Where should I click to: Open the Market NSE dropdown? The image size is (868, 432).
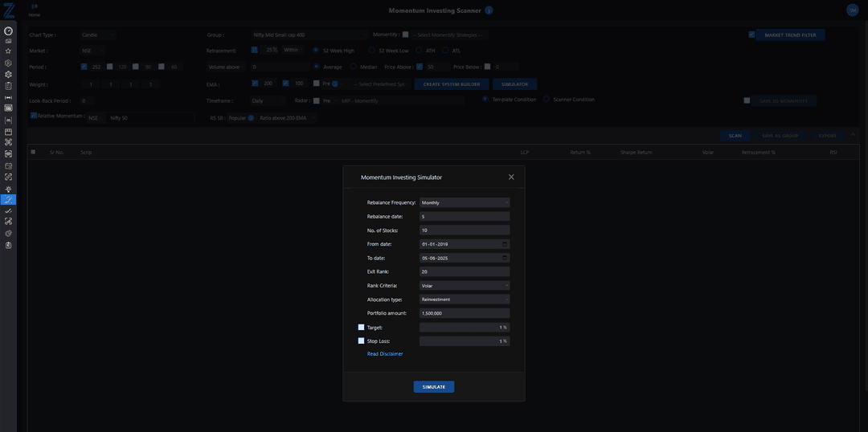(x=92, y=51)
